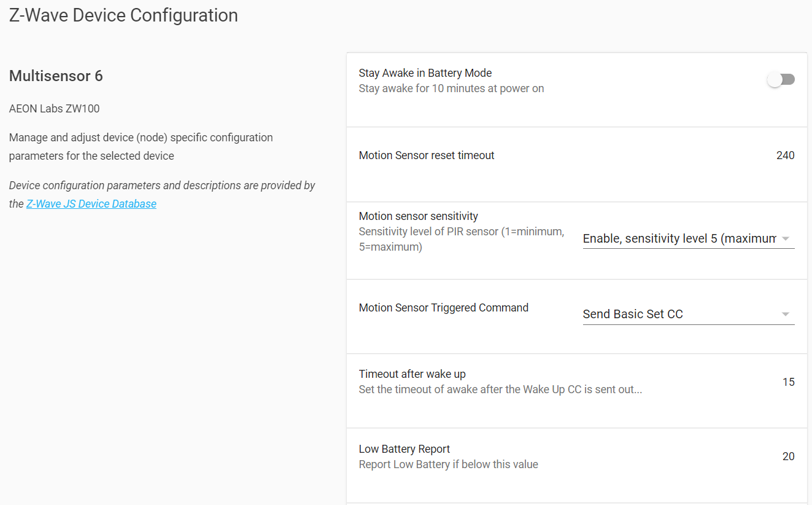Select the Motion Sensor reset timeout value 240
This screenshot has height=505, width=812.
pos(785,155)
